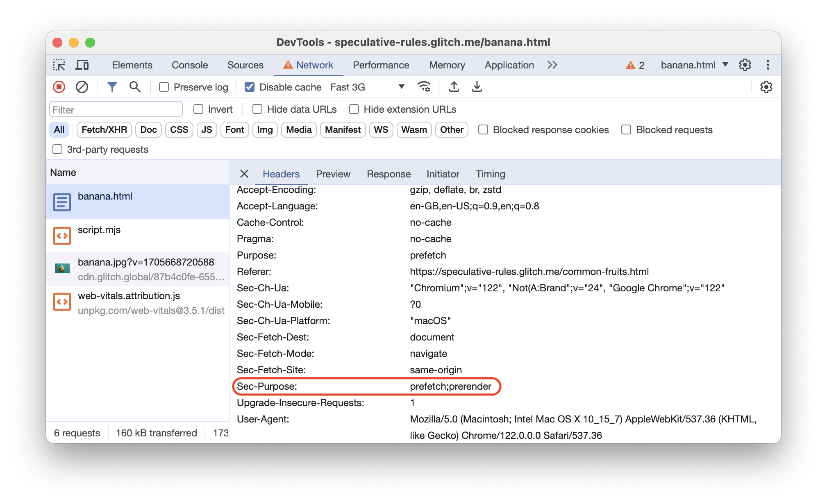Screen dimensions: 827x504
Task: Click the Fetch/XHR filter button
Action: tap(105, 130)
